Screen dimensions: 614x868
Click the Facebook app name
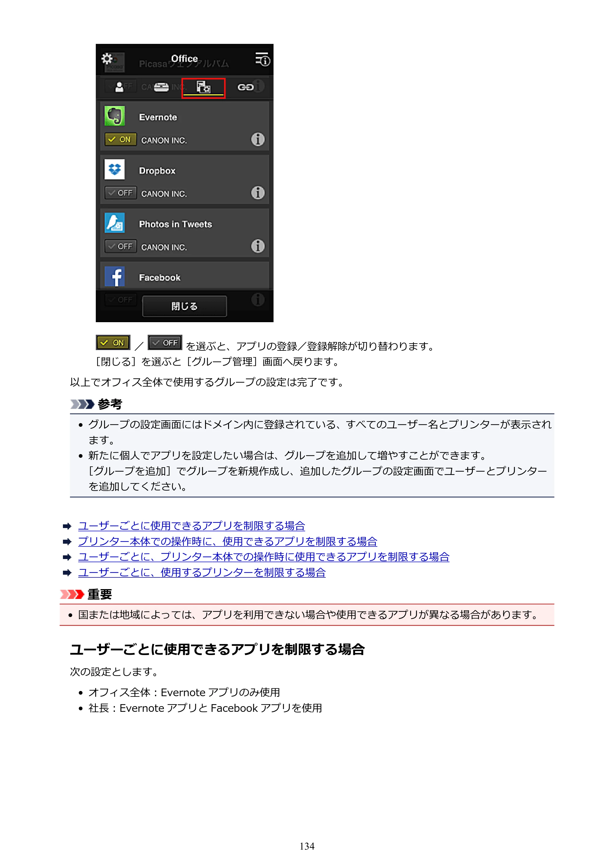[160, 277]
